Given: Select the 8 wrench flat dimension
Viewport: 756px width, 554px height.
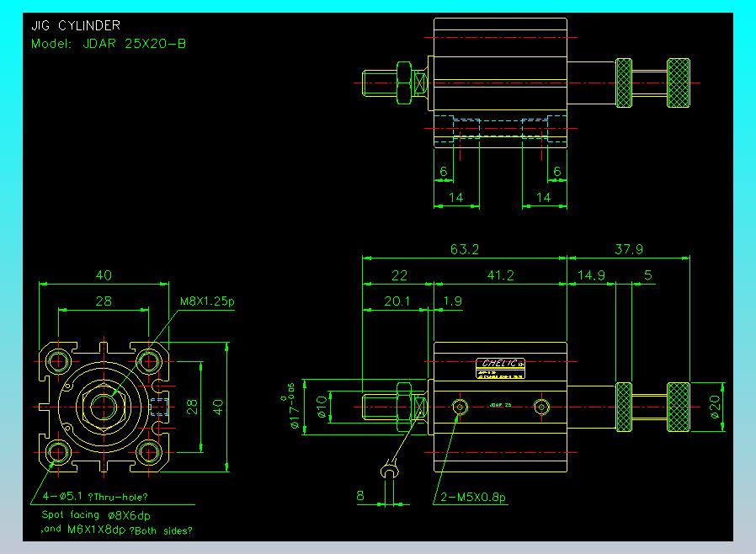Looking at the screenshot, I should coord(360,496).
